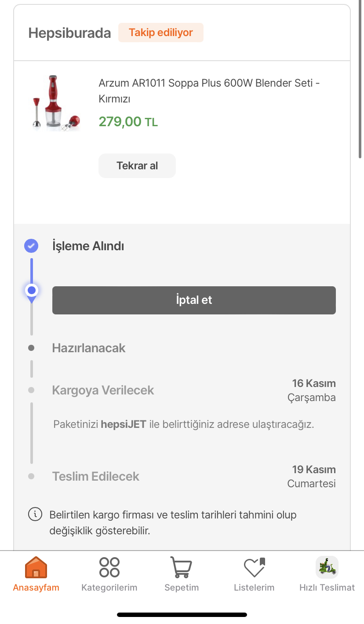Open the Sepetim shopping cart icon

tap(181, 567)
